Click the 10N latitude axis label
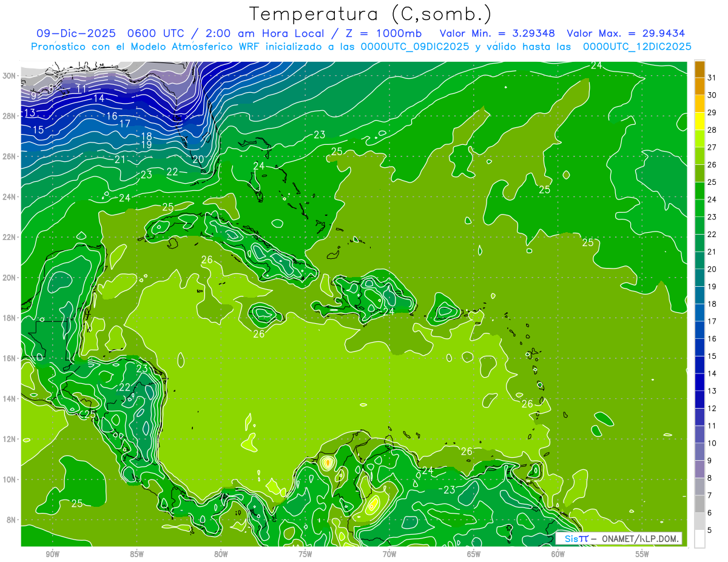 pos(10,480)
